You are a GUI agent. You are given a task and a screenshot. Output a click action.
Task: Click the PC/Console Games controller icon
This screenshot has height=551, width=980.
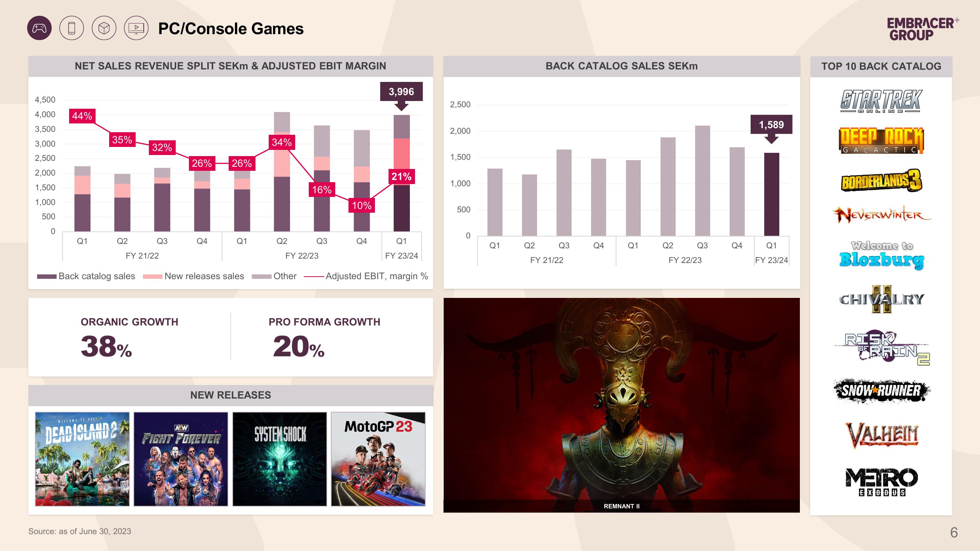pyautogui.click(x=38, y=28)
